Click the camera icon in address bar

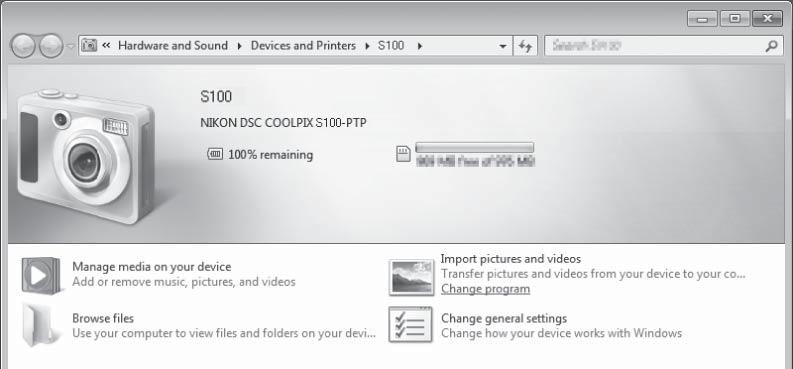coord(89,45)
